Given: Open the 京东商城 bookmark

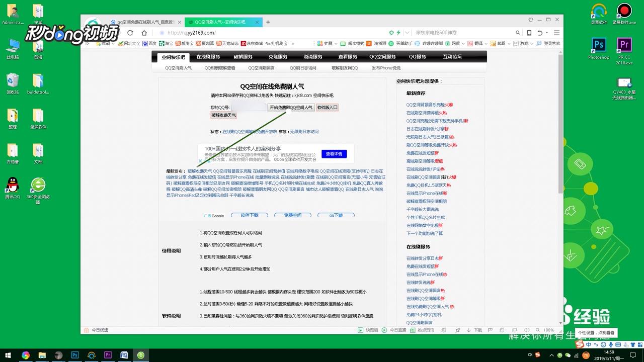Looking at the screenshot, I should click(x=252, y=44).
